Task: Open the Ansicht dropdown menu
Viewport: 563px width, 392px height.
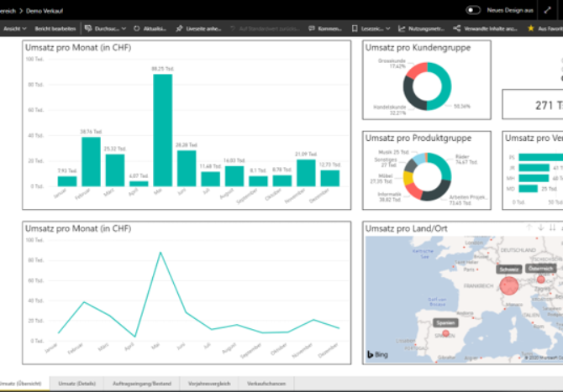Action: (x=15, y=29)
